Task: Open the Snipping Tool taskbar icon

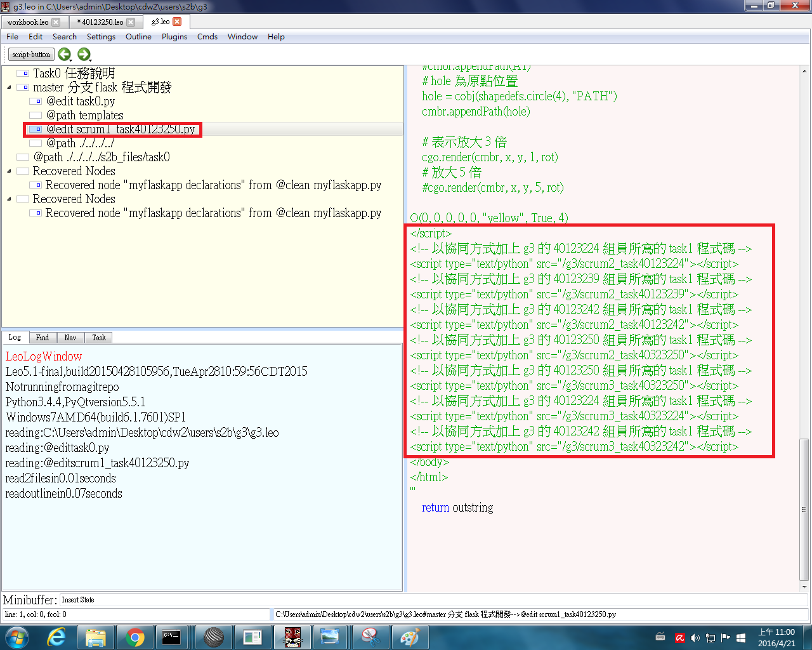Action: (x=370, y=637)
